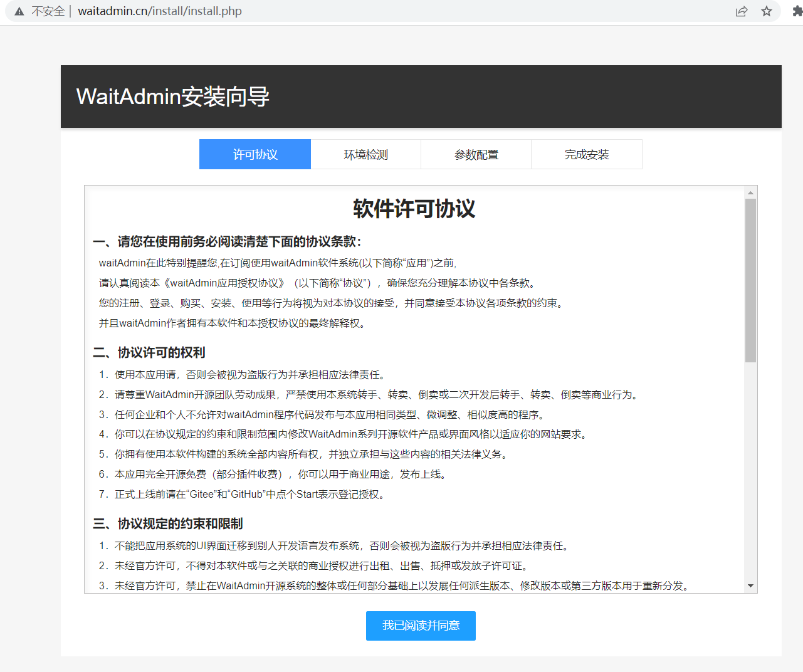Click the not-secure warning triangle icon
This screenshot has height=672, width=803.
click(x=19, y=11)
